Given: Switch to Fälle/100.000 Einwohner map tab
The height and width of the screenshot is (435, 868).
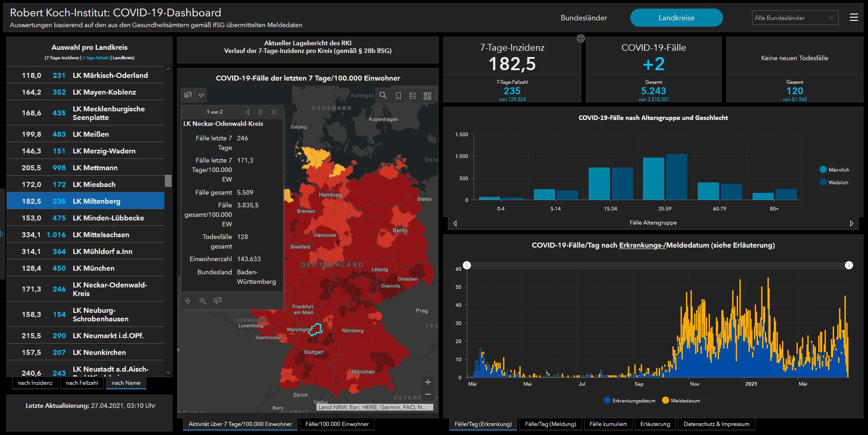Looking at the screenshot, I should point(337,424).
